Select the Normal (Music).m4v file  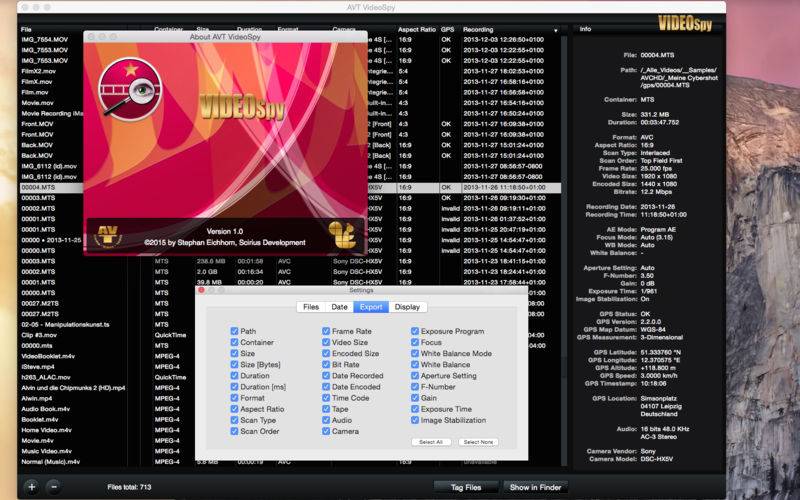pos(51,462)
